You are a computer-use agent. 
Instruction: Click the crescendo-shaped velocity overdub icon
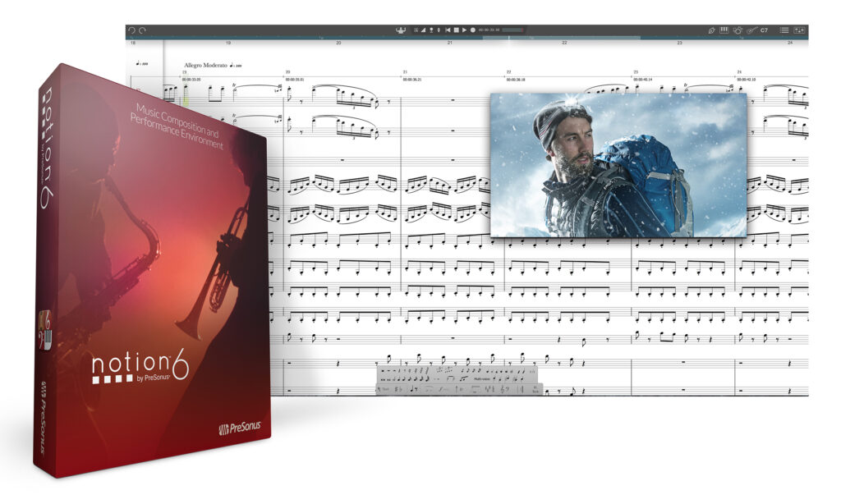tap(423, 30)
